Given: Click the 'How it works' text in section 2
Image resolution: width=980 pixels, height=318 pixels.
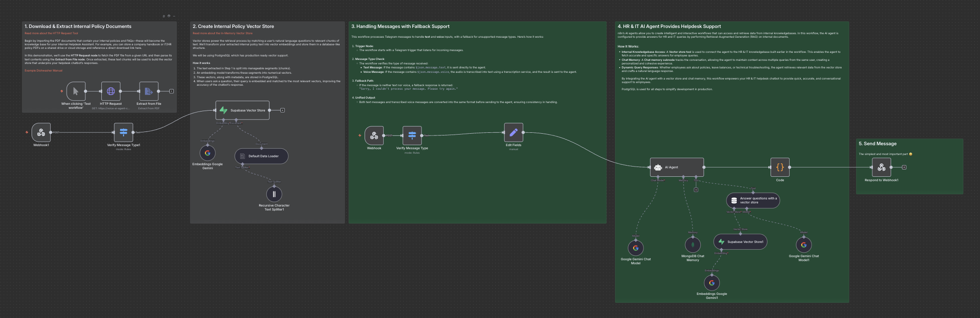Looking at the screenshot, I should pos(201,63).
